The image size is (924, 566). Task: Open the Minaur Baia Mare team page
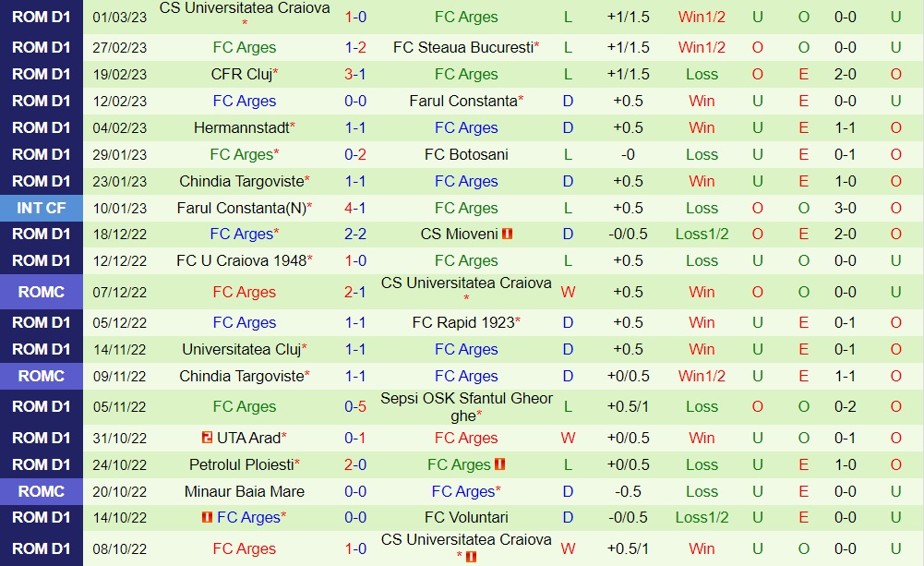[x=244, y=491]
